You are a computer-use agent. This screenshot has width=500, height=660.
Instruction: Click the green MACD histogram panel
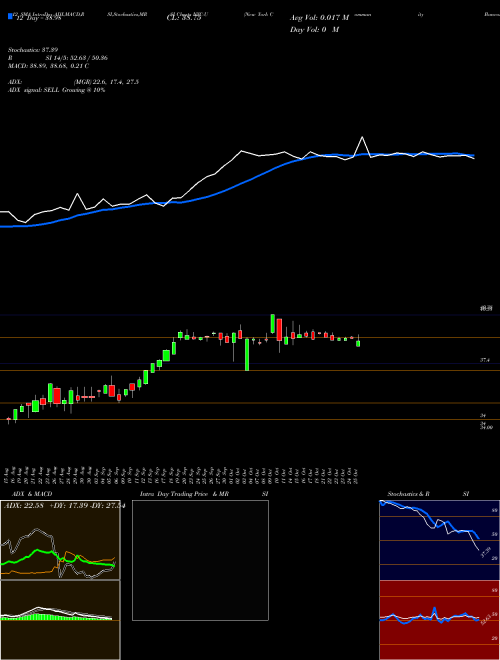[x=60, y=620]
